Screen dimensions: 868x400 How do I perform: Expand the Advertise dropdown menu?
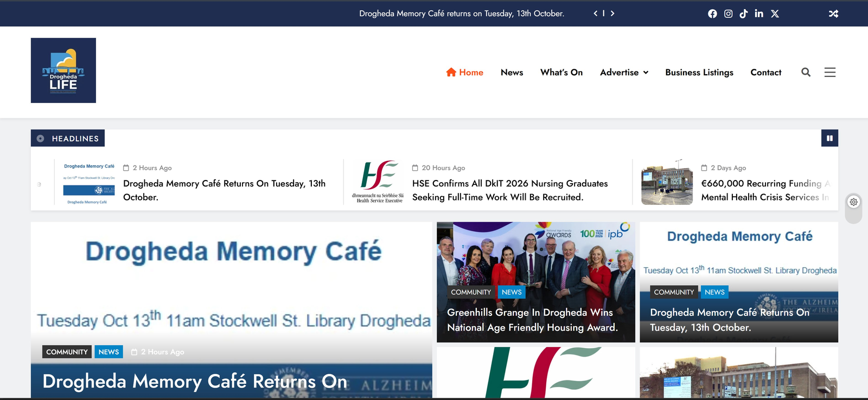point(624,72)
